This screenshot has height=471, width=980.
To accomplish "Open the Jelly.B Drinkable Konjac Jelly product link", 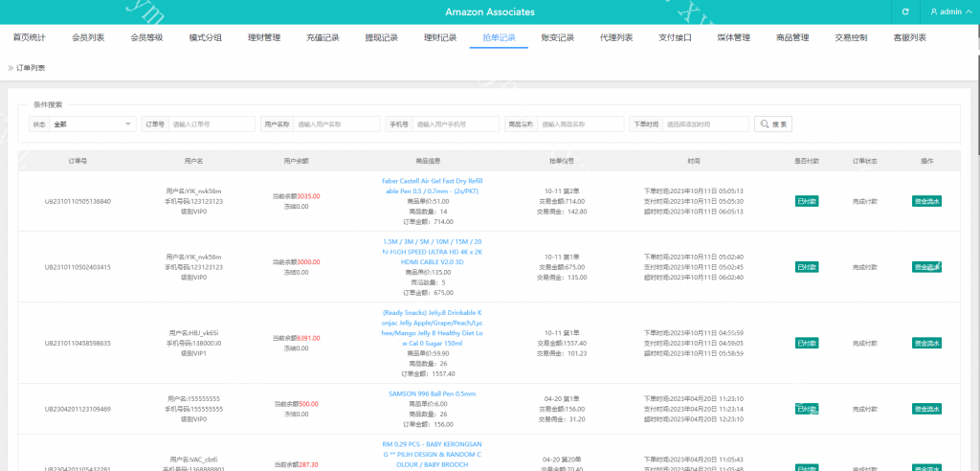I will (433, 327).
